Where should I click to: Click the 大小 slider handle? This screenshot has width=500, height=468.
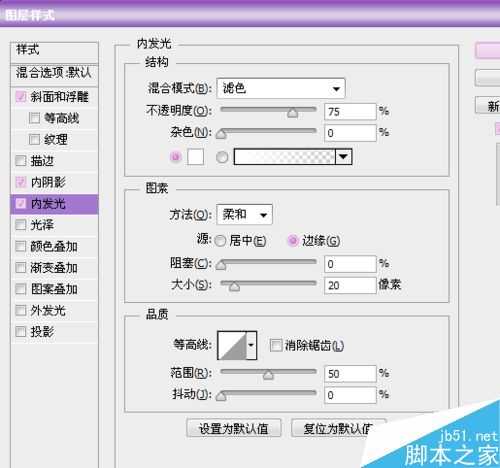point(234,286)
